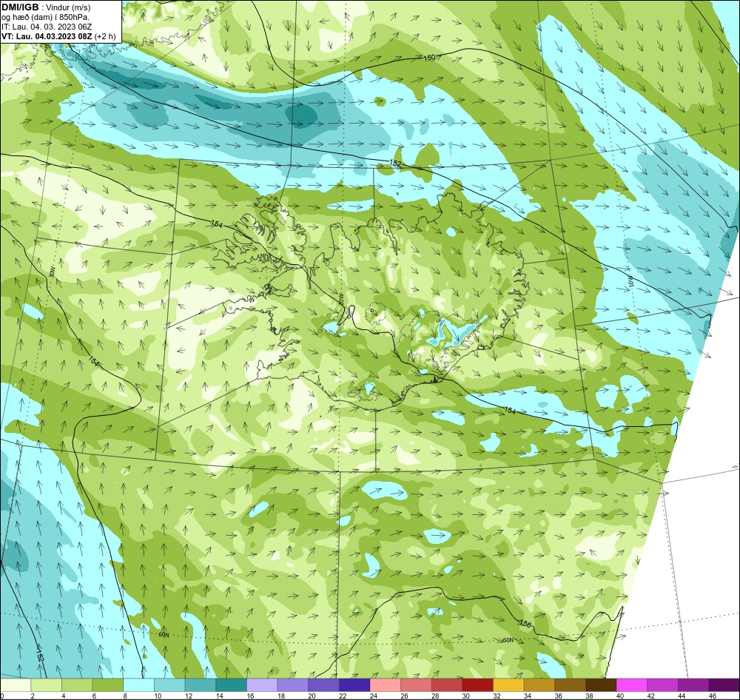Screen dimensions: 740x700
Task: Click the western '60N' latitude label
Action: point(164,634)
